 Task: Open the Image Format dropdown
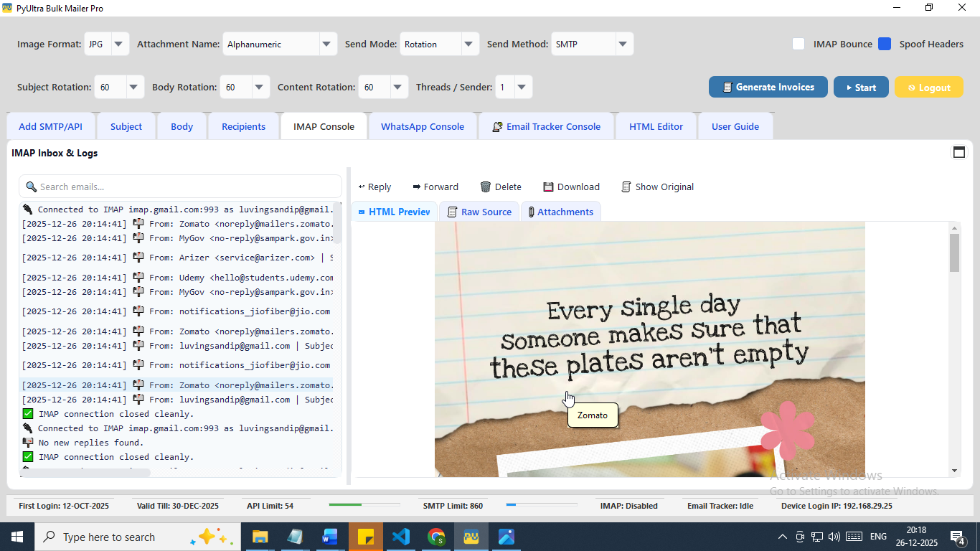119,44
